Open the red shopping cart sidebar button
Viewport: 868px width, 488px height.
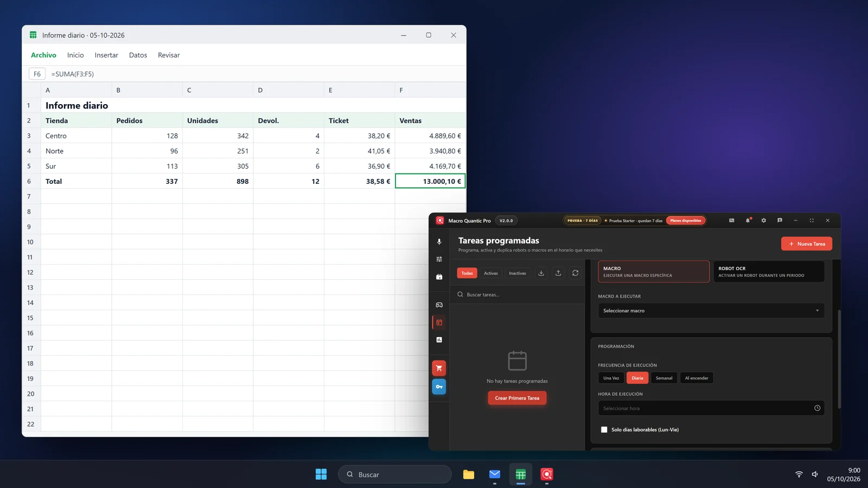pos(439,368)
